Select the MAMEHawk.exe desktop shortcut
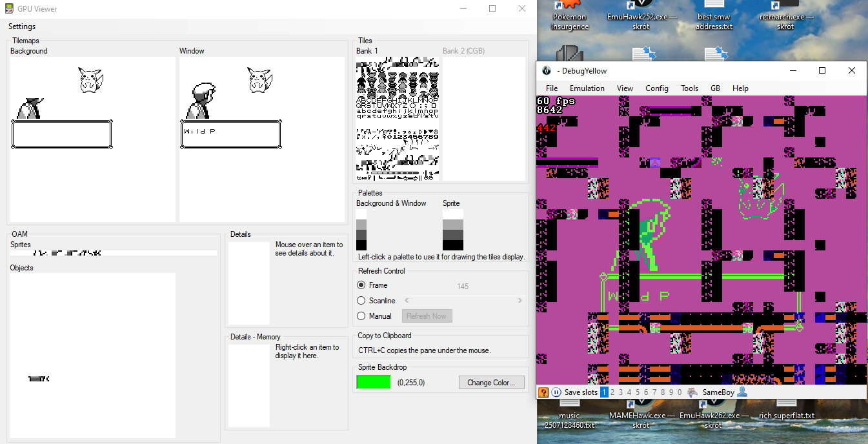Image resolution: width=868 pixels, height=444 pixels. click(641, 416)
